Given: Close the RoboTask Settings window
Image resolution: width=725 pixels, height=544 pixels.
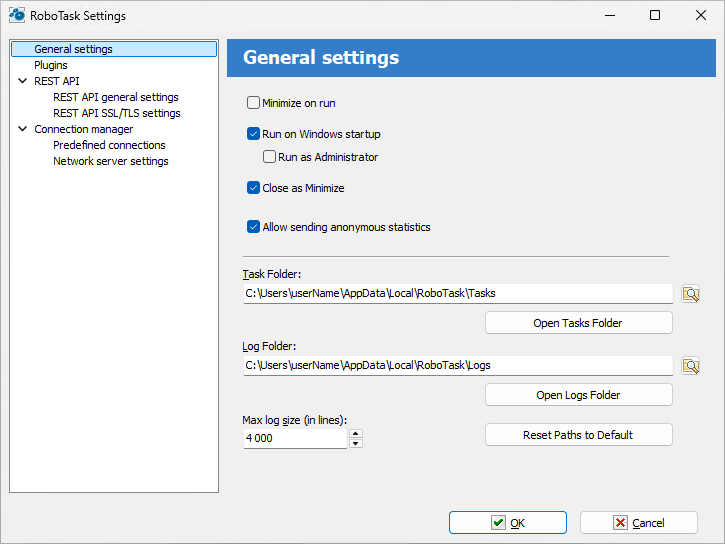Looking at the screenshot, I should pyautogui.click(x=700, y=15).
